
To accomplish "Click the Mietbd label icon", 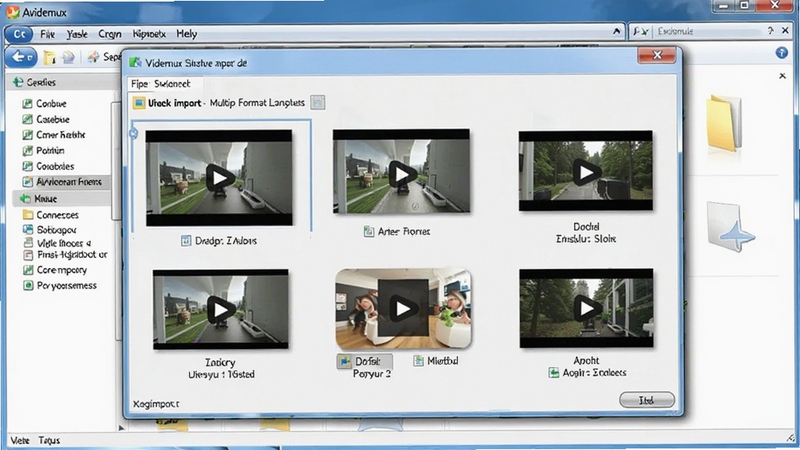I will [418, 361].
